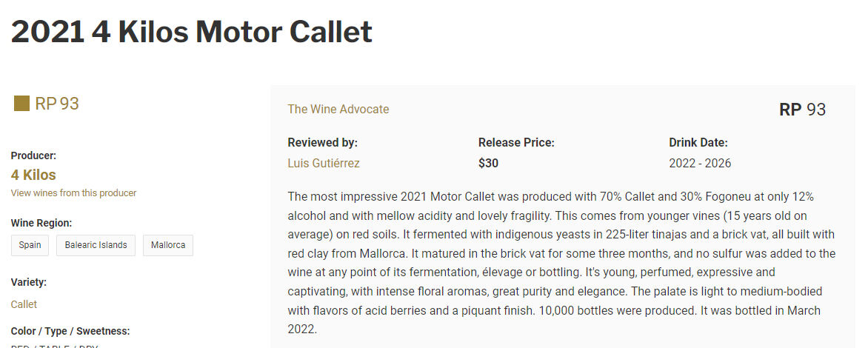Open the Callet variety link

tap(24, 304)
